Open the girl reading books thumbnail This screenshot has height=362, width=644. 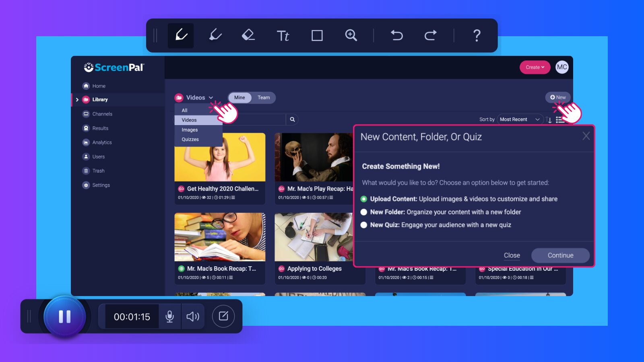pos(220,237)
